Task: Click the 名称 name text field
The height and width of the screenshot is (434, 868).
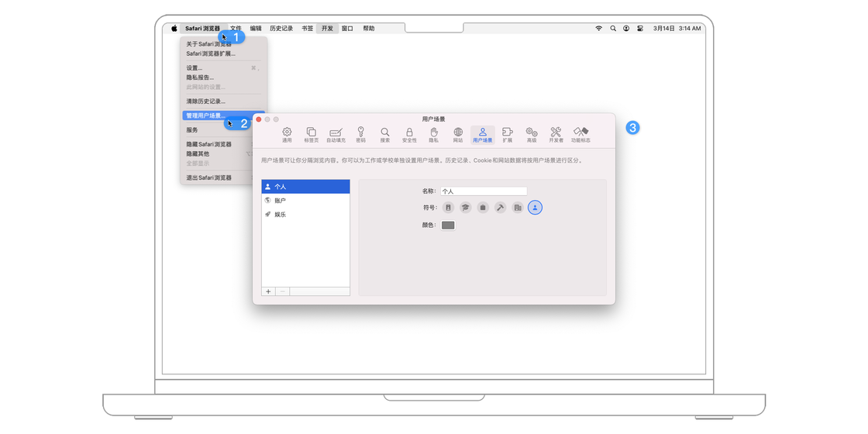Action: 484,191
